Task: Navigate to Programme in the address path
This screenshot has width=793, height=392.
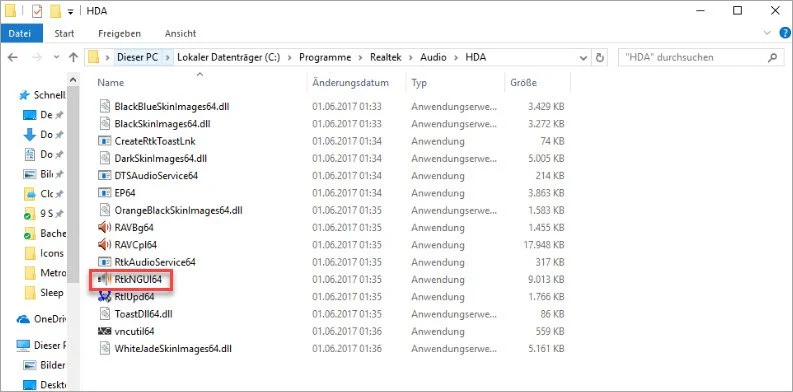Action: pos(325,57)
